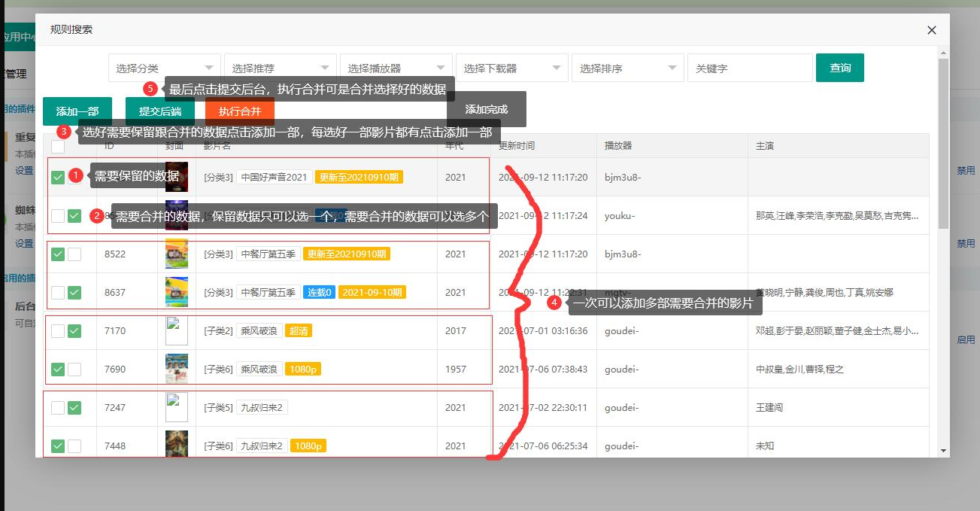
Task: Expand the 选择下载器 dropdown
Action: click(x=512, y=68)
